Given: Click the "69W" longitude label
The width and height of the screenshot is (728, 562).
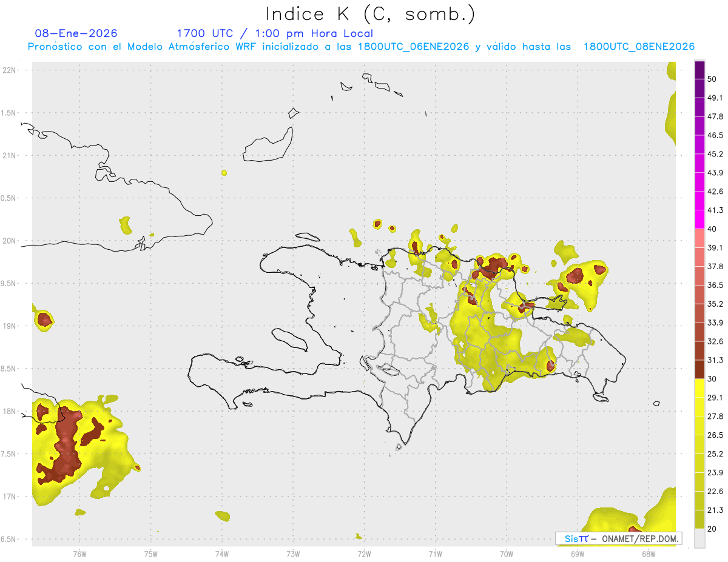Looking at the screenshot, I should coord(578,554).
